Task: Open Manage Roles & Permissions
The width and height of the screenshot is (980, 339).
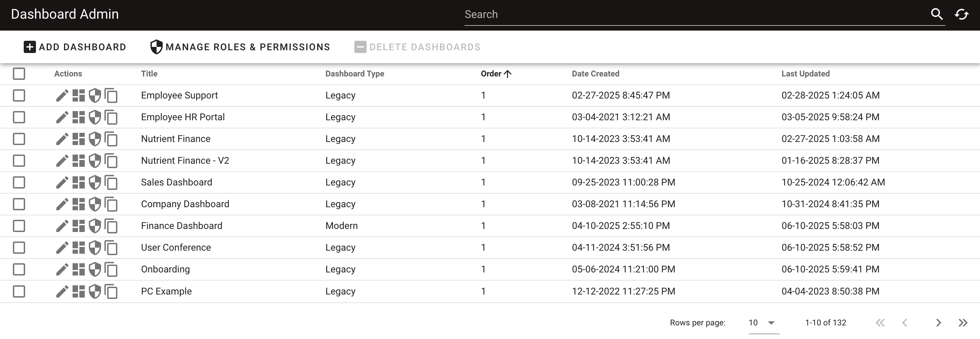Action: pos(247,47)
